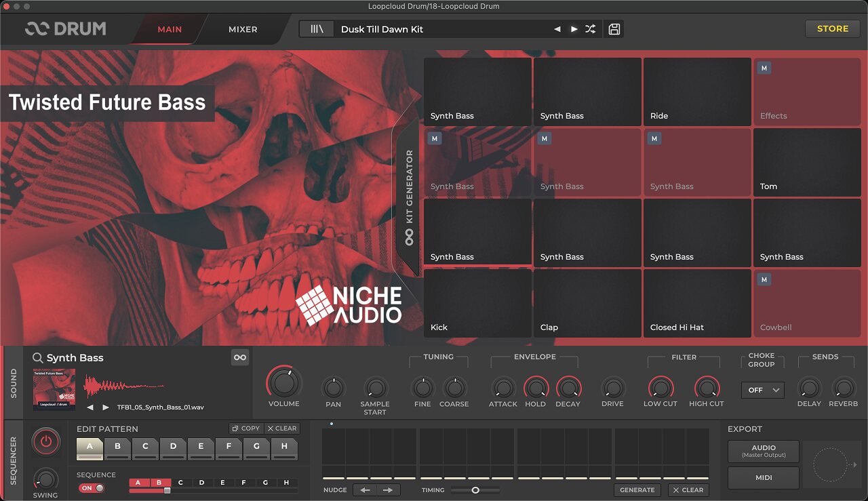The width and height of the screenshot is (868, 501).
Task: Open the Dusk Till Dawn Kit preset selector
Action: point(444,29)
